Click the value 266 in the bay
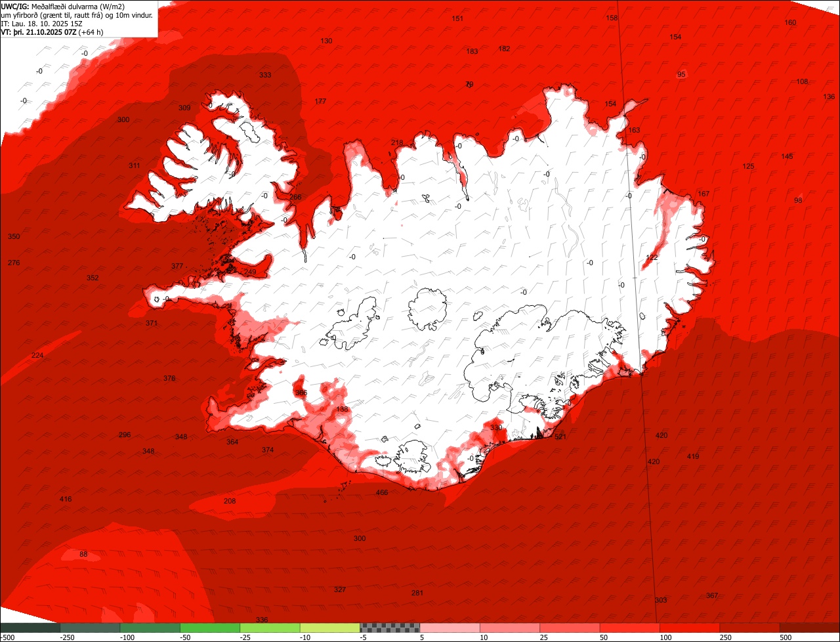840x642 pixels. click(x=295, y=198)
